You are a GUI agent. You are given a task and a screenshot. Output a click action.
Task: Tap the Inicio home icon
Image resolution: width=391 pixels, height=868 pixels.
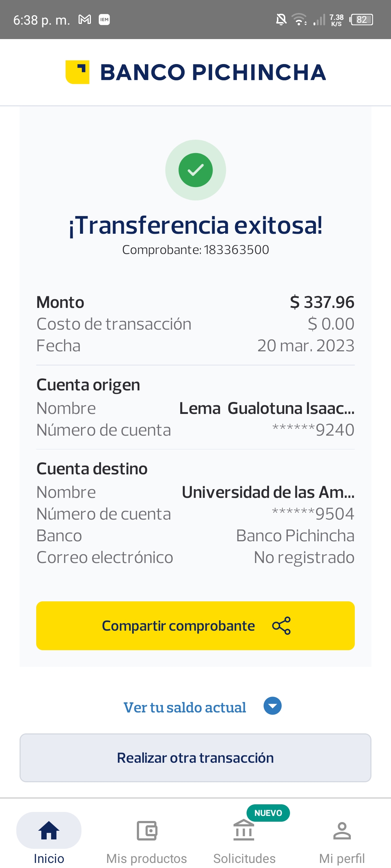[49, 830]
